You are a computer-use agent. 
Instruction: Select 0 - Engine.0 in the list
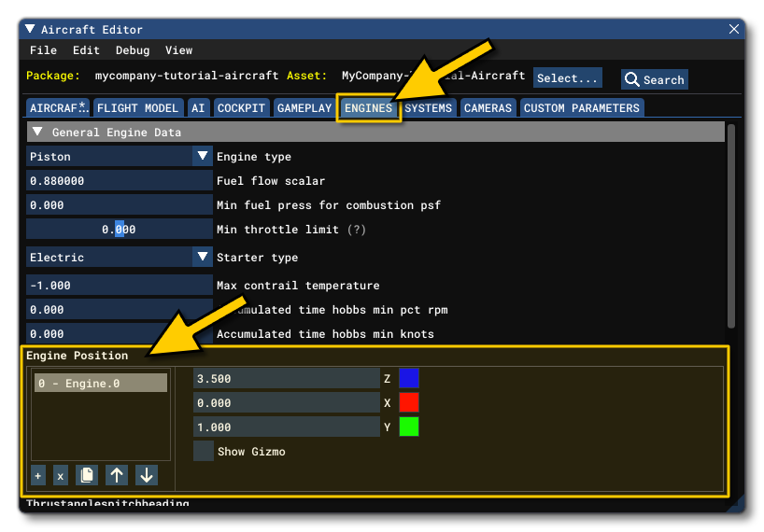pos(100,384)
